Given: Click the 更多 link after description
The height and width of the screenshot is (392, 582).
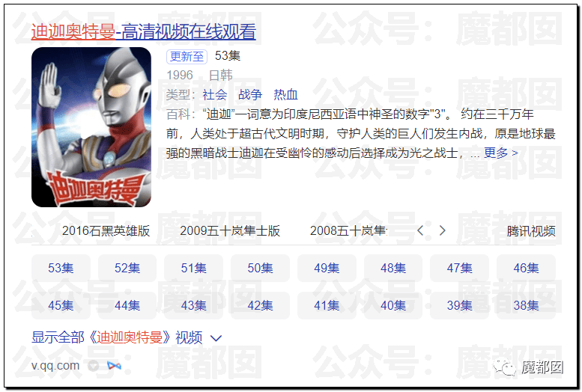Looking at the screenshot, I should point(500,153).
